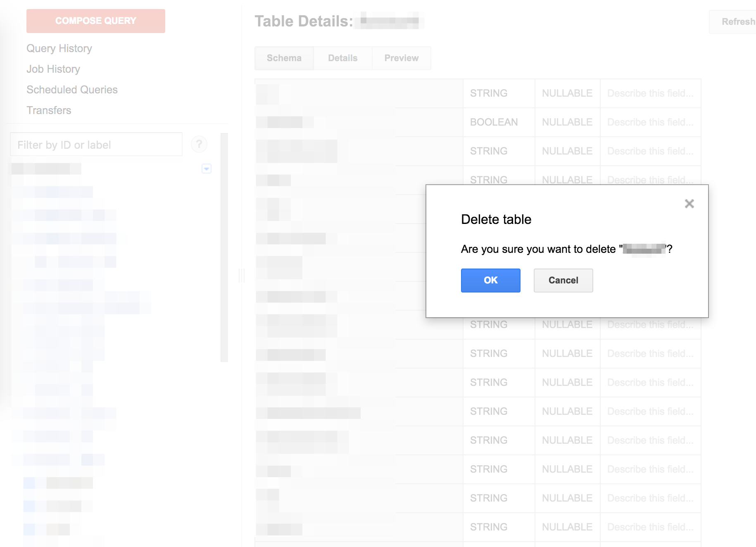The image size is (756, 547).
Task: Switch to the Schema tab
Action: (x=284, y=58)
